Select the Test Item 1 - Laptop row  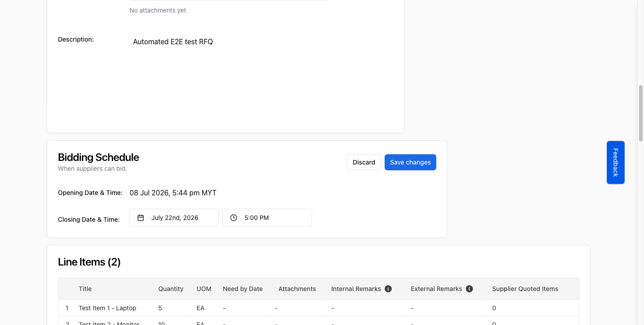(x=318, y=308)
